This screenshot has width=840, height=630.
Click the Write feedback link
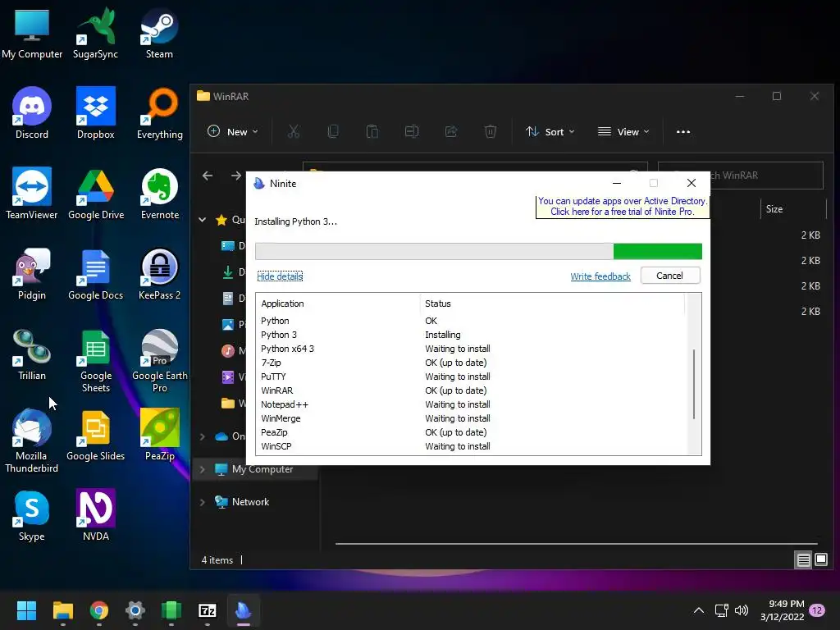(600, 276)
